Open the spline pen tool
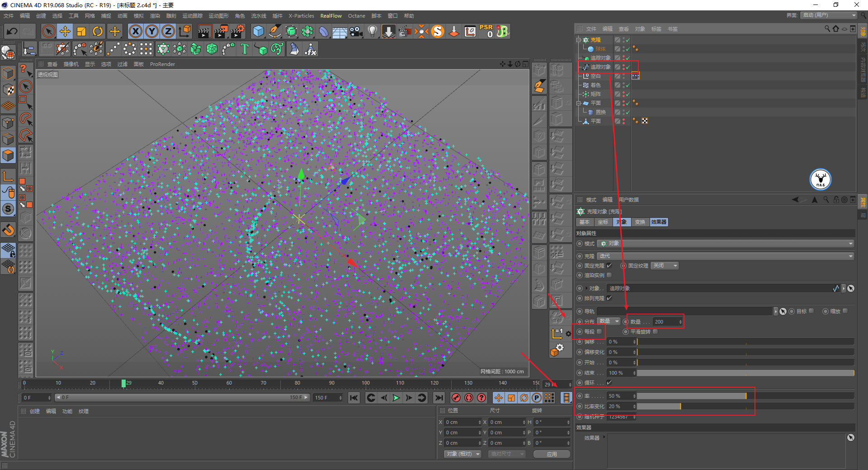Viewport: 868px width, 470px height. click(x=275, y=31)
